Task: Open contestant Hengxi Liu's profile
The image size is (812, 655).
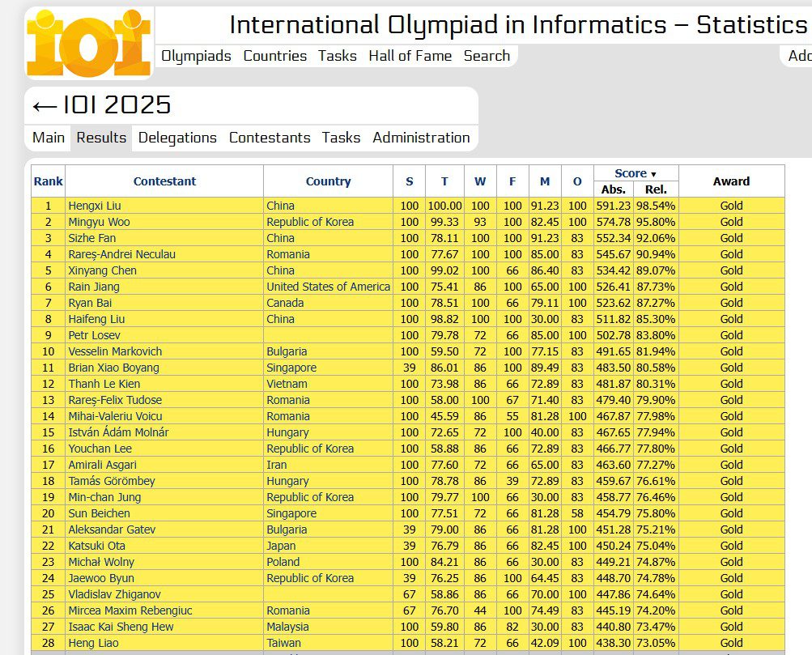Action: pyautogui.click(x=94, y=206)
